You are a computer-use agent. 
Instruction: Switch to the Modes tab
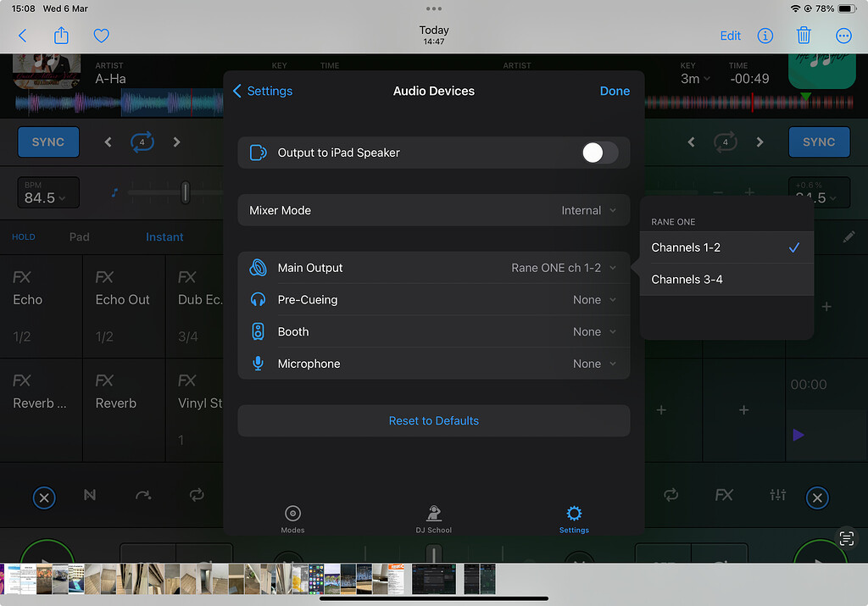click(292, 519)
